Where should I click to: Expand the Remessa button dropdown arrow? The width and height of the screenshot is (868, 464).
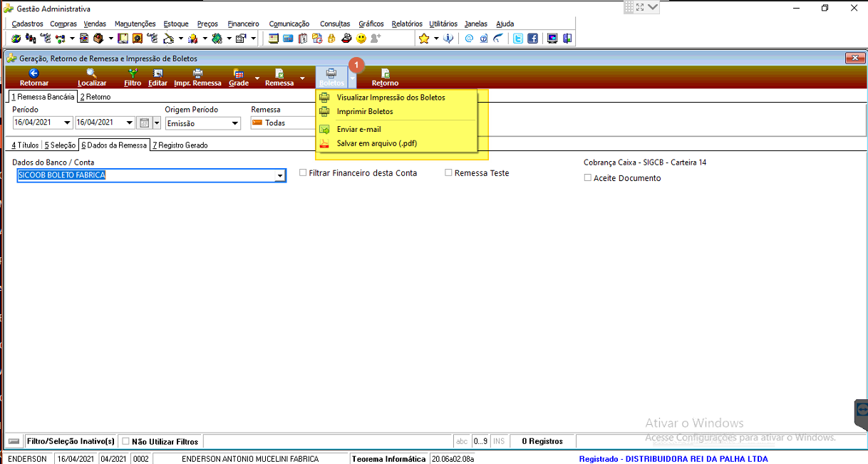[302, 78]
